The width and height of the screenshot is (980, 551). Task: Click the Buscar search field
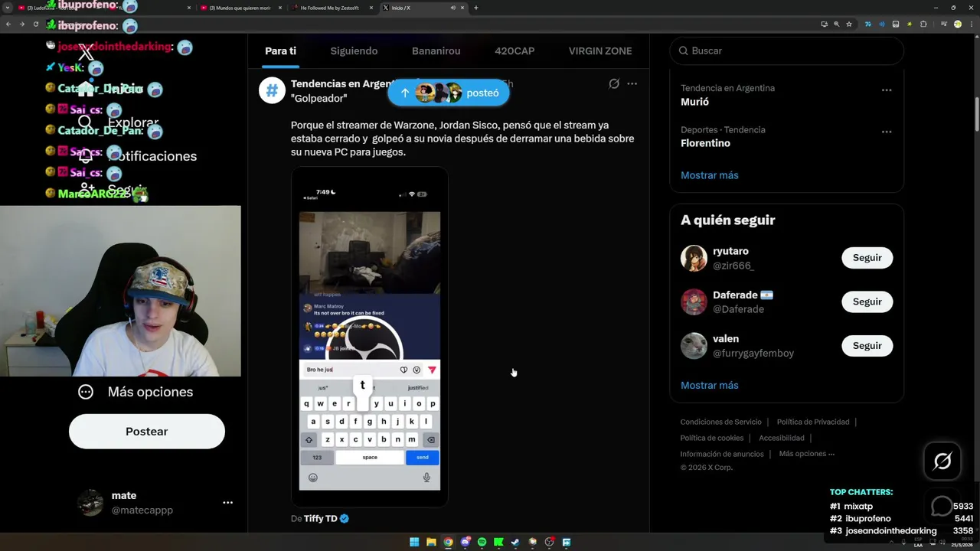(x=787, y=51)
